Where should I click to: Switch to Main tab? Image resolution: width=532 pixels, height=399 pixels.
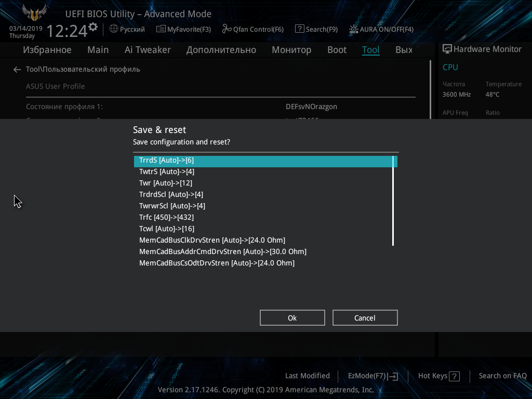[98, 50]
